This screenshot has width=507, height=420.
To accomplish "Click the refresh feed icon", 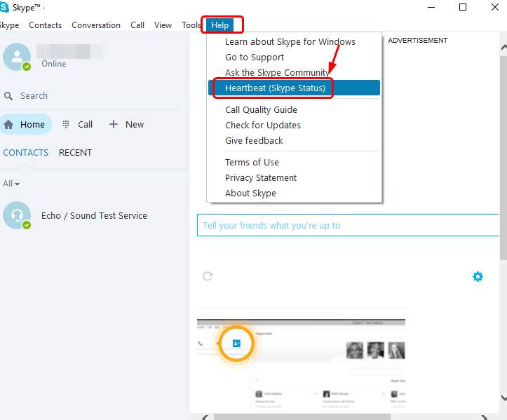I will 208,276.
